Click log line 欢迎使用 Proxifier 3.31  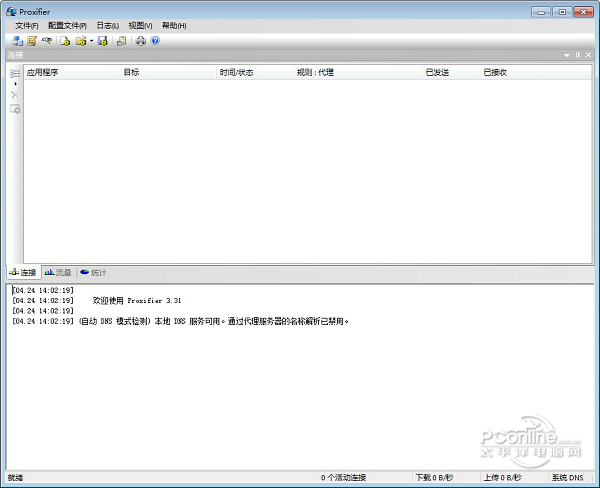(137, 300)
